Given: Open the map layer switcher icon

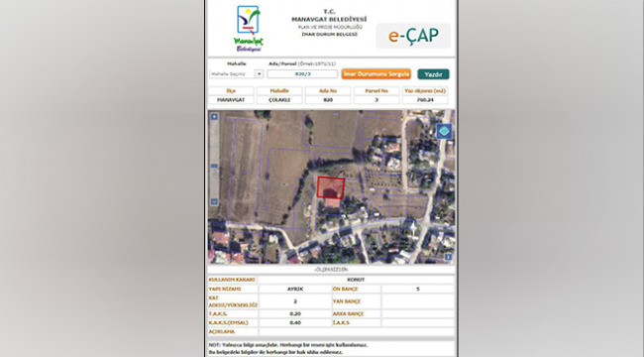Looking at the screenshot, I should click(444, 131).
